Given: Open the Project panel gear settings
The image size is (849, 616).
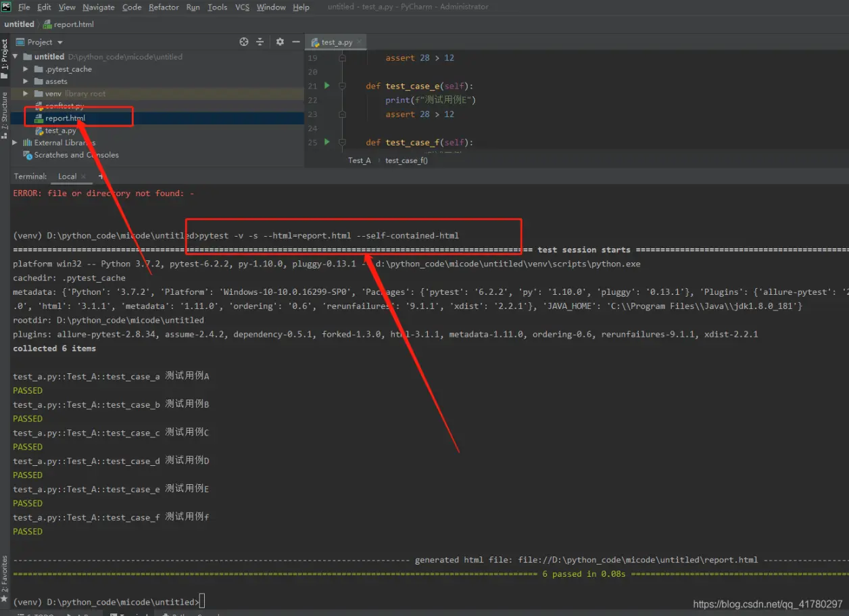Looking at the screenshot, I should tap(280, 42).
